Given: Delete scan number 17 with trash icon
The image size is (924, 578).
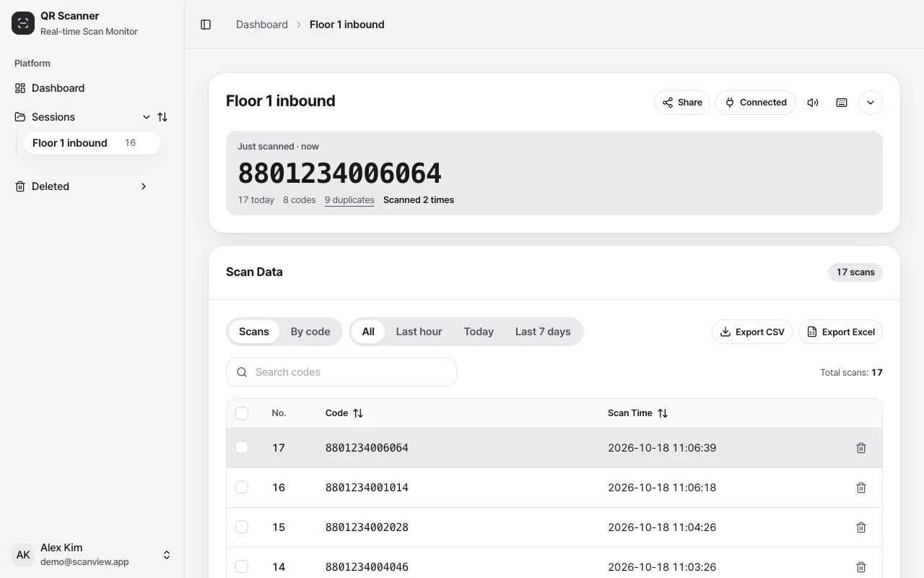Looking at the screenshot, I should [861, 448].
